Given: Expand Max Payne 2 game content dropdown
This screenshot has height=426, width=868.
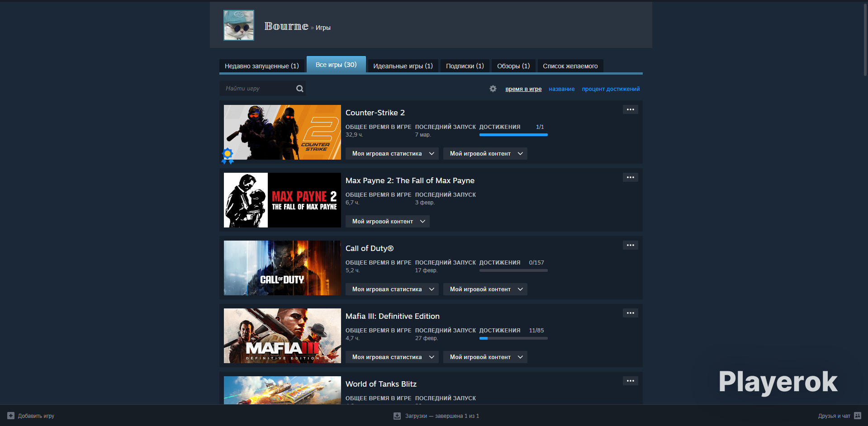Looking at the screenshot, I should [388, 222].
